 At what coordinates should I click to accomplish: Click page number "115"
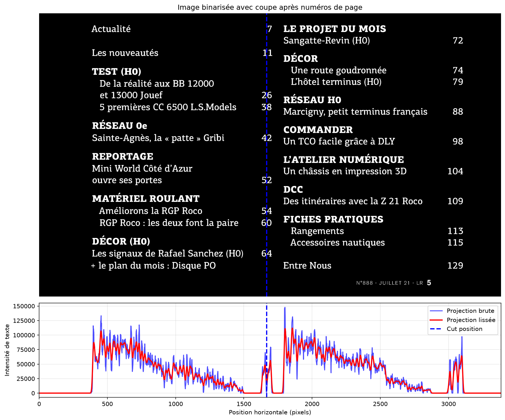pyautogui.click(x=455, y=243)
